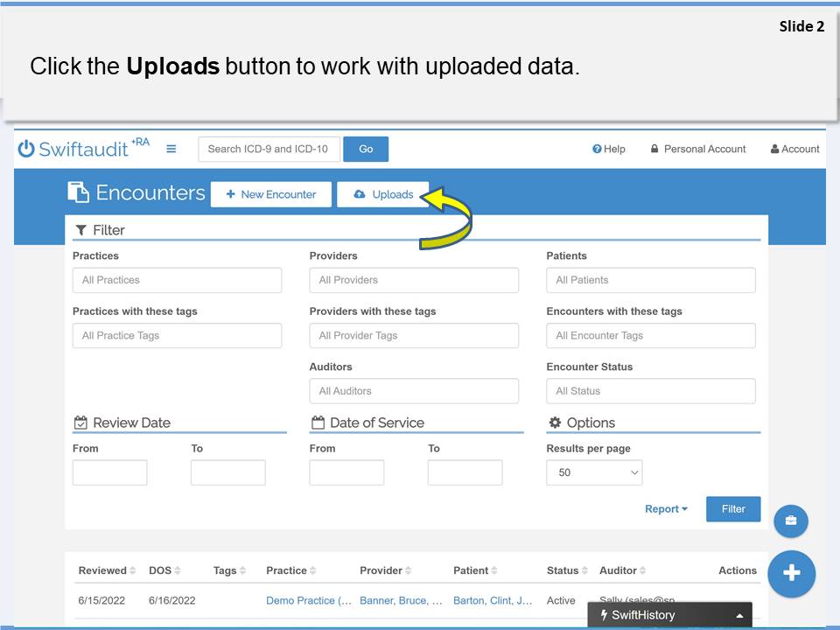
Task: Click the blue briefcase floating button
Action: click(x=791, y=521)
